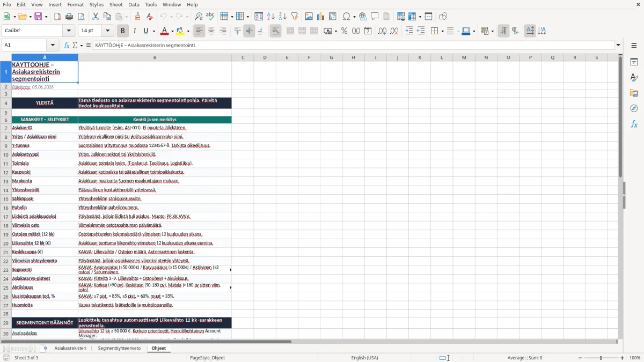Insert a chart
This screenshot has height=362, width=644.
tap(321, 17)
